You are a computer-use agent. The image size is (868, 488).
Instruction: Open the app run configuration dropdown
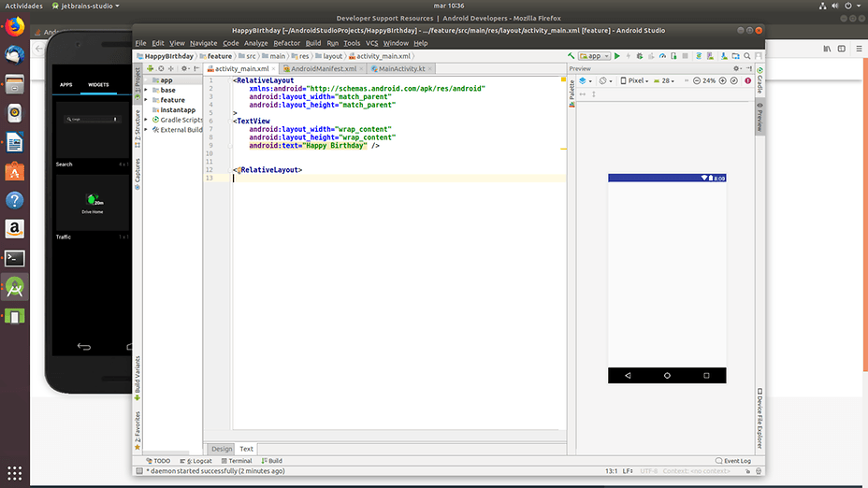(594, 56)
